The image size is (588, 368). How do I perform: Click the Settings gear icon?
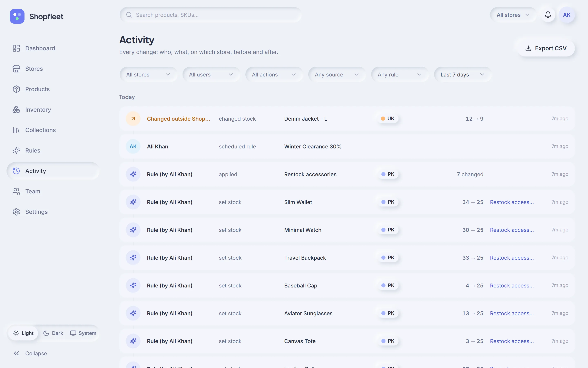tap(16, 212)
